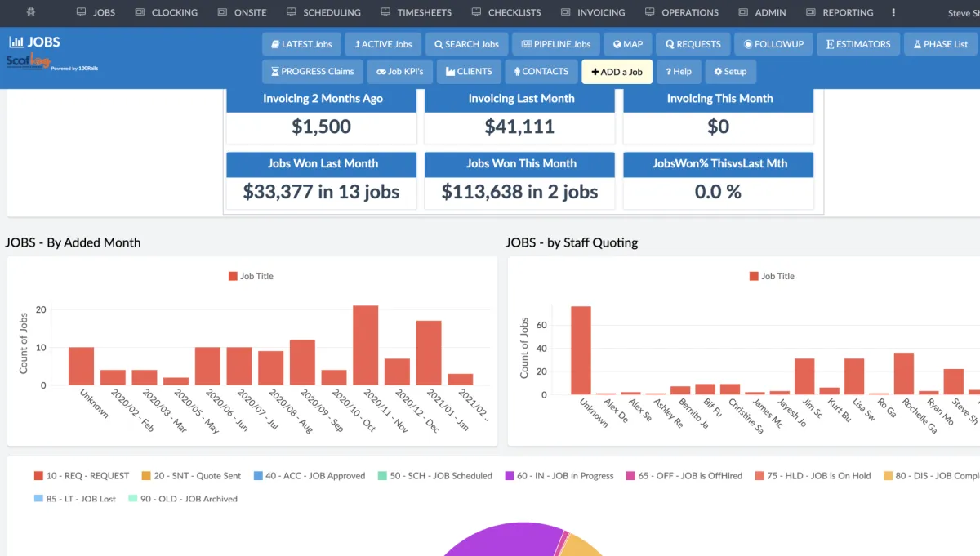Toggle Job Title legend in Added Month chart
Screen dimensions: 980x556
coord(252,276)
